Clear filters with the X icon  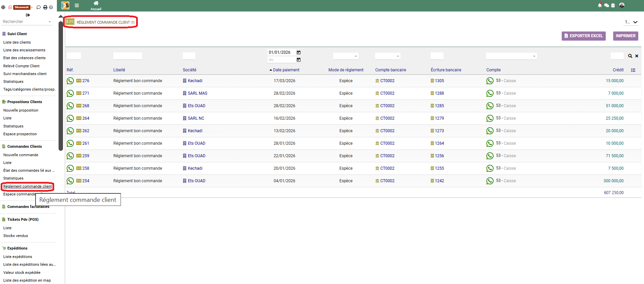tap(637, 56)
